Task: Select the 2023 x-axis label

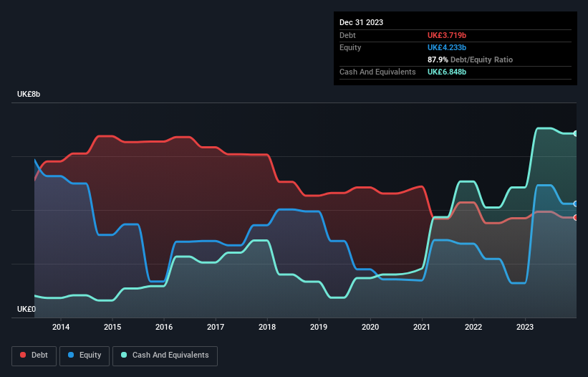Action: pos(525,327)
